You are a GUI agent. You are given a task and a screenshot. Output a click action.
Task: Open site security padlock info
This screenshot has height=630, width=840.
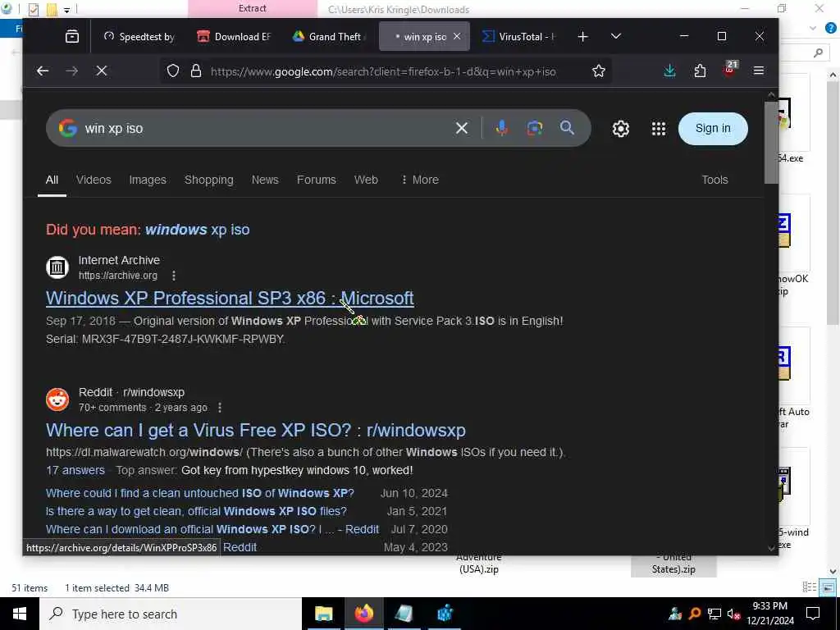[196, 71]
